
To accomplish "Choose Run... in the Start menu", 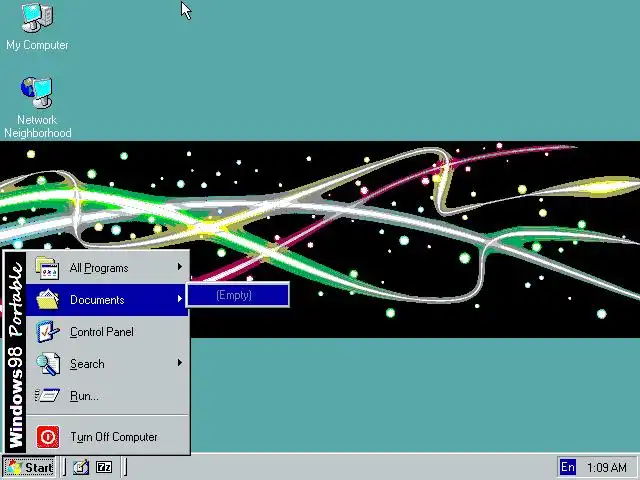I will point(107,395).
